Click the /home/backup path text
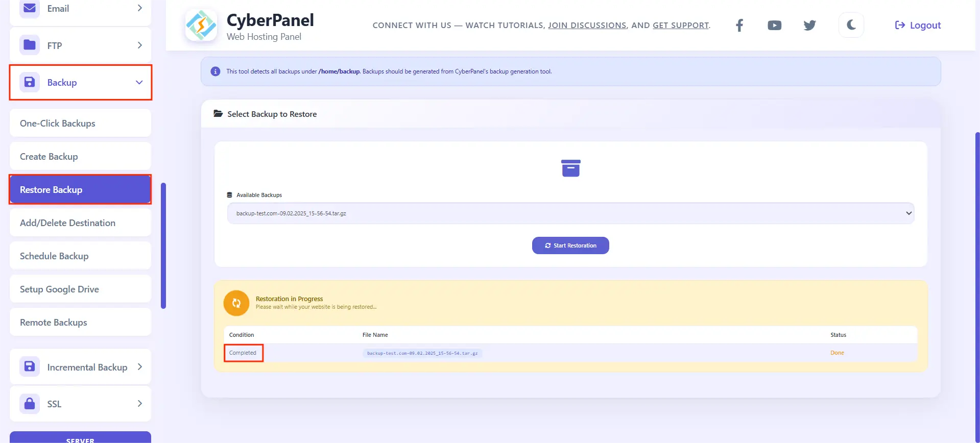 point(339,71)
